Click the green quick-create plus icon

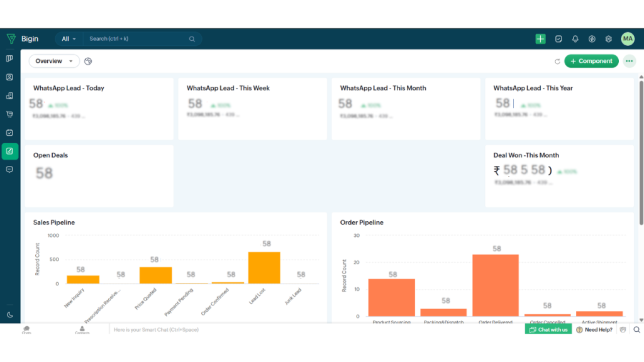click(540, 39)
